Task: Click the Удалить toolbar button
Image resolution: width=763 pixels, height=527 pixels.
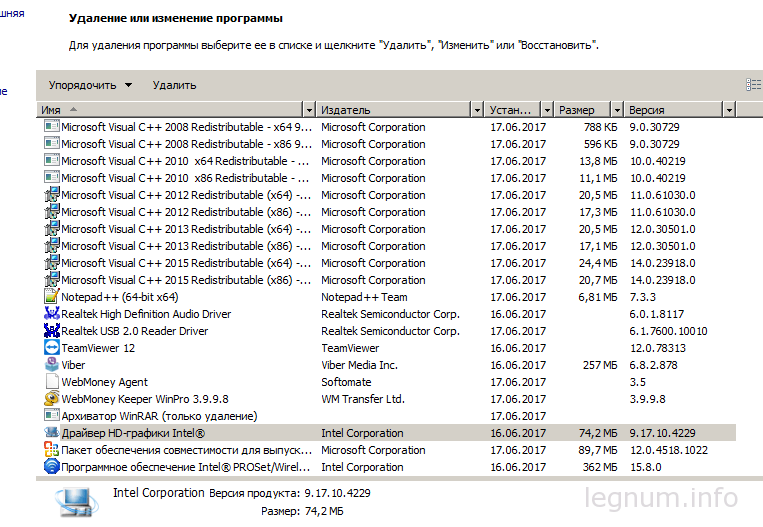Action: (174, 85)
